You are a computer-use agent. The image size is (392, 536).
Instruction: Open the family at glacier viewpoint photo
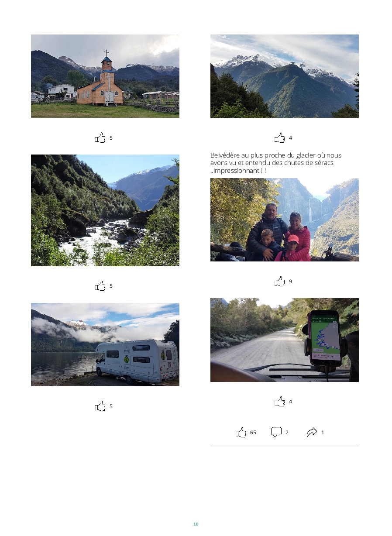[285, 220]
